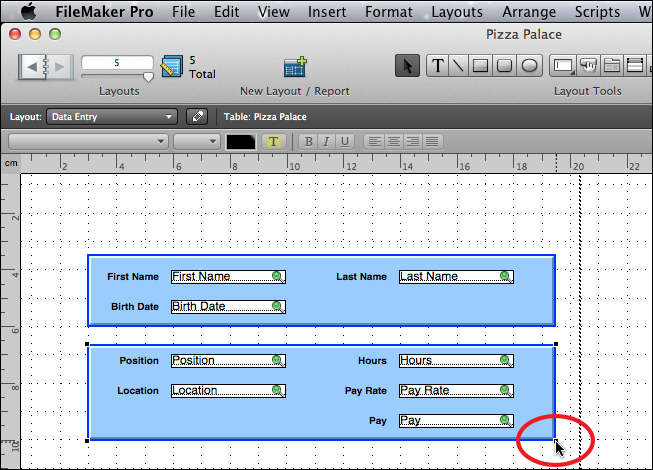Select the Pay Rate field

point(456,391)
